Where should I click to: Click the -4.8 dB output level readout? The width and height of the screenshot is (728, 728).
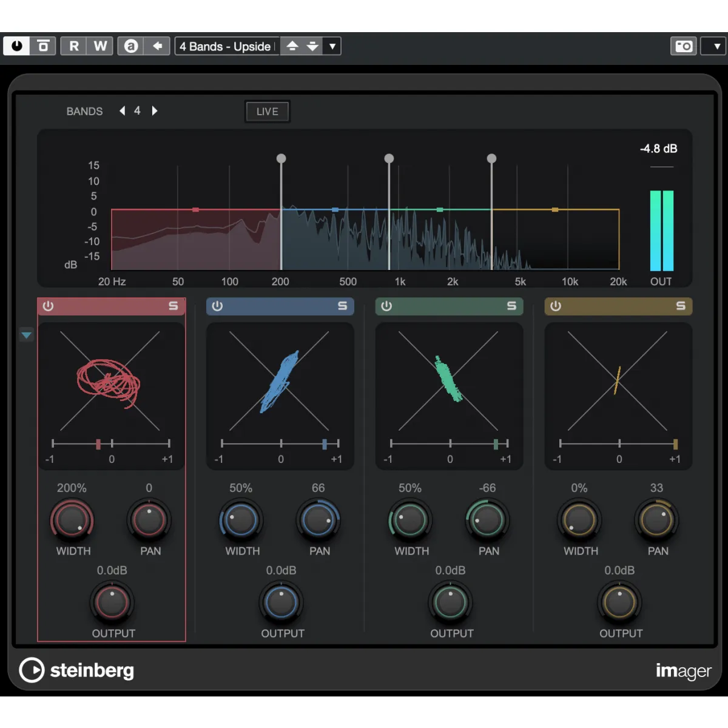[x=659, y=149]
